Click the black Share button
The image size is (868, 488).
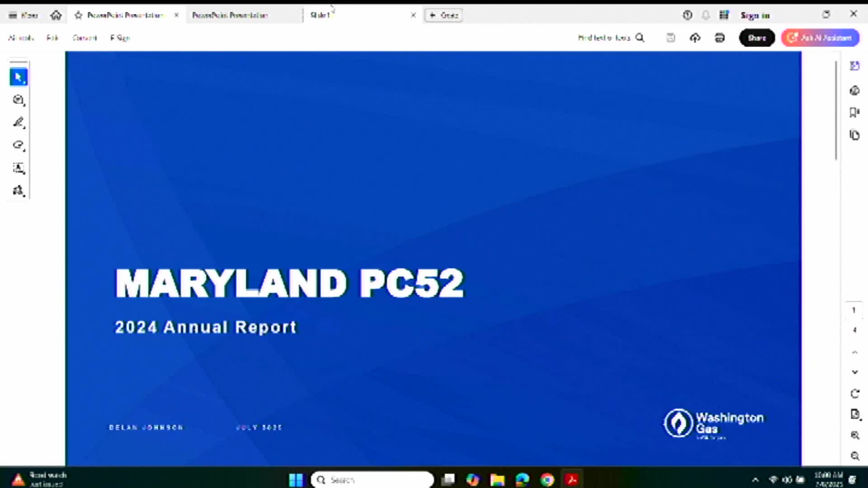757,38
